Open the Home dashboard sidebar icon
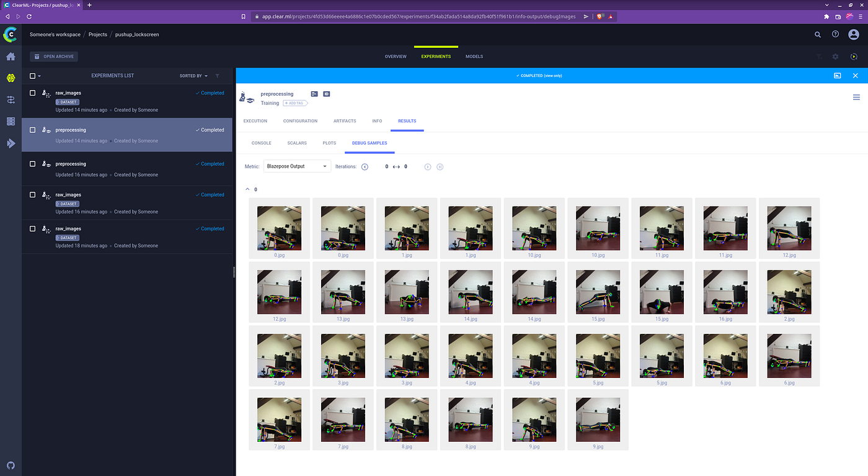The width and height of the screenshot is (868, 476). tap(11, 56)
